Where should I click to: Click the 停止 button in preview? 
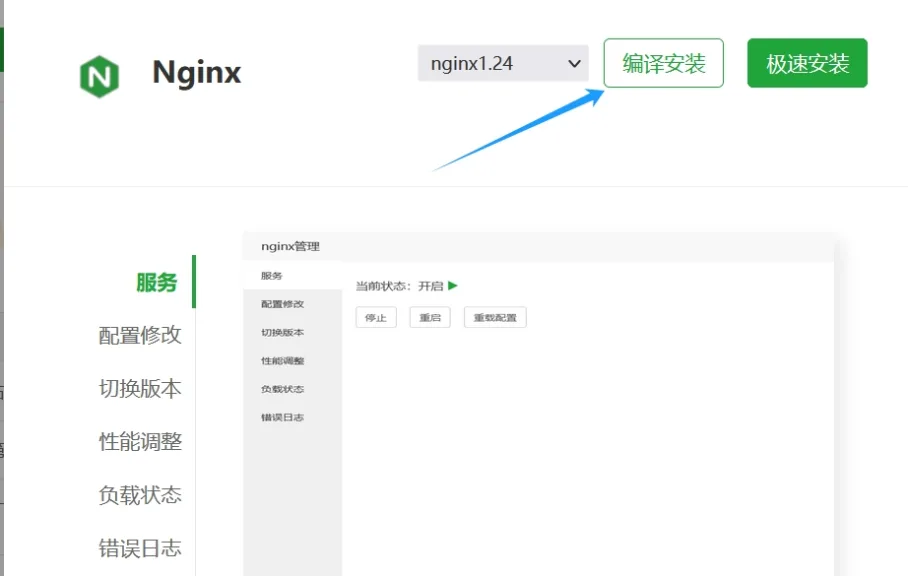point(376,317)
